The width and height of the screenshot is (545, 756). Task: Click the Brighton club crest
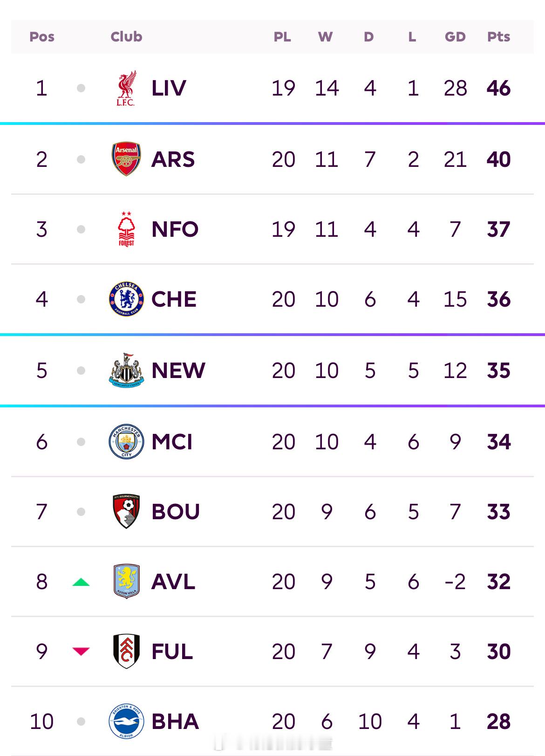click(x=126, y=722)
